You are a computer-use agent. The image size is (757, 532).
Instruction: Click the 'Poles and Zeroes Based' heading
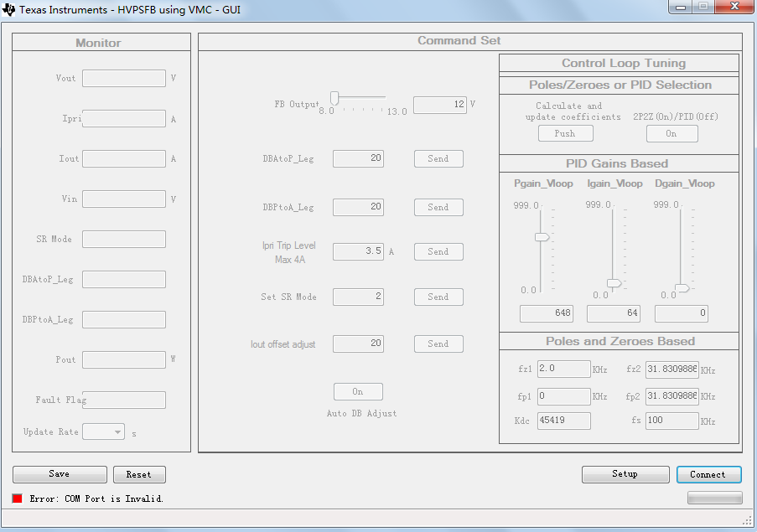620,341
